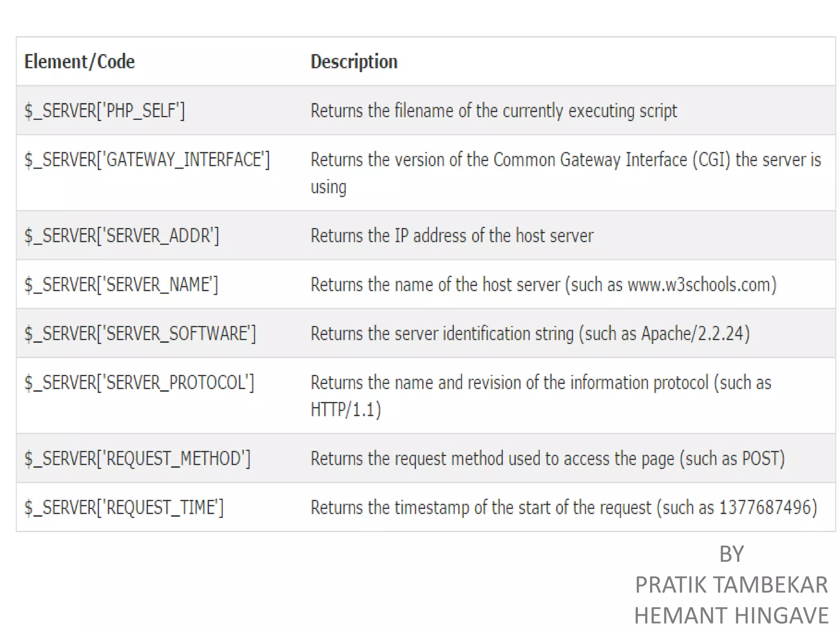This screenshot has height=630, width=840.
Task: Click the PRATIK TAMBEKAR author name
Action: [731, 585]
